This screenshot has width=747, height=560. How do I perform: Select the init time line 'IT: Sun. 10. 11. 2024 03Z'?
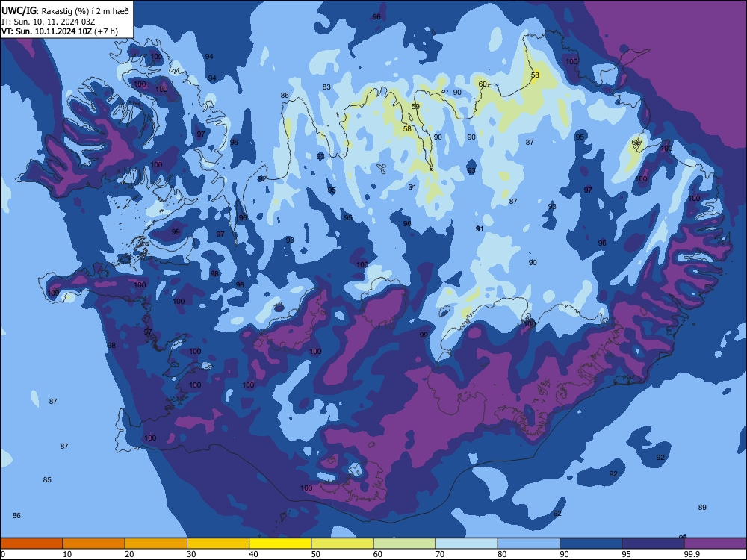(x=49, y=22)
